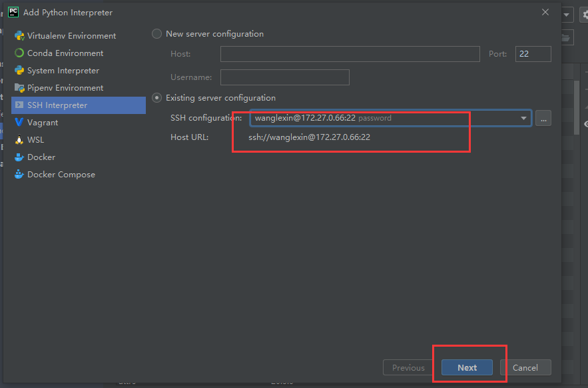
Task: Select WSL interpreter type
Action: [79, 140]
